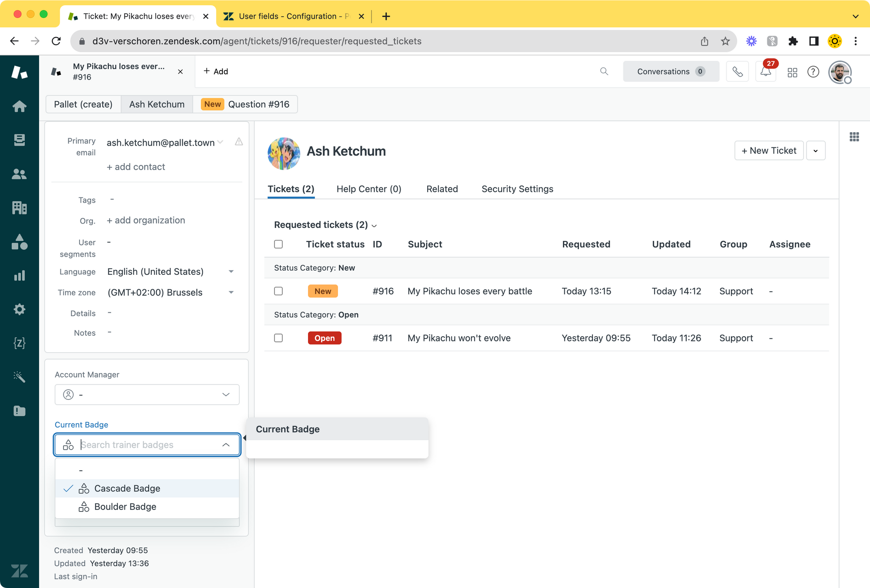Click the notifications bell icon
The width and height of the screenshot is (870, 588).
pos(766,72)
